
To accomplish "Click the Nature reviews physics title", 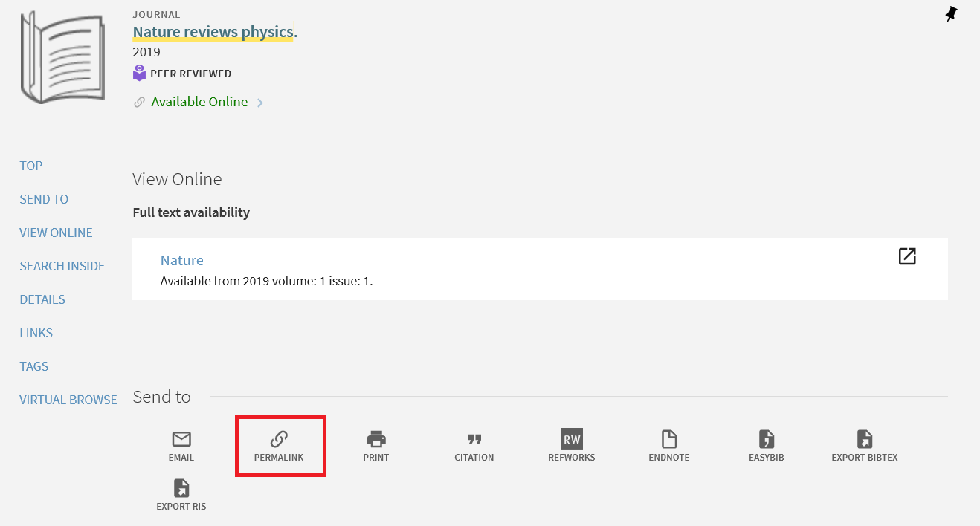I will point(214,32).
